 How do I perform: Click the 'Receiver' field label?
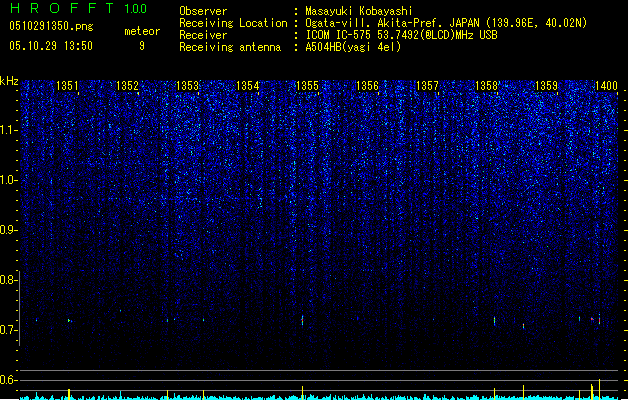click(x=203, y=35)
